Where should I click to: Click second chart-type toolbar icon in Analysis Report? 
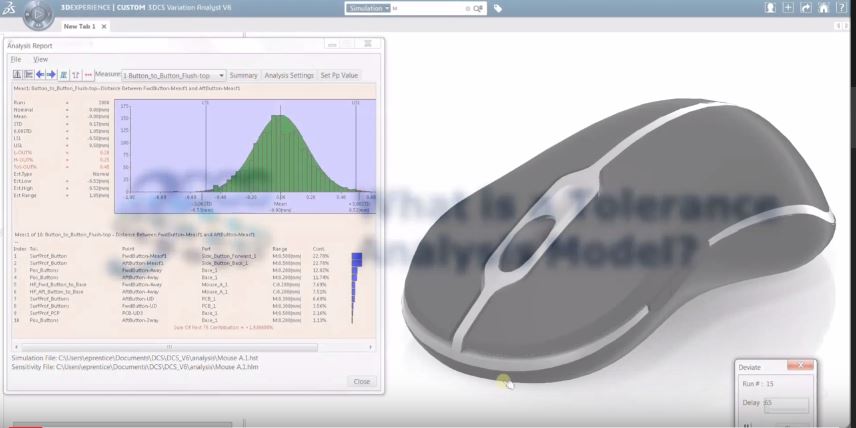point(28,75)
